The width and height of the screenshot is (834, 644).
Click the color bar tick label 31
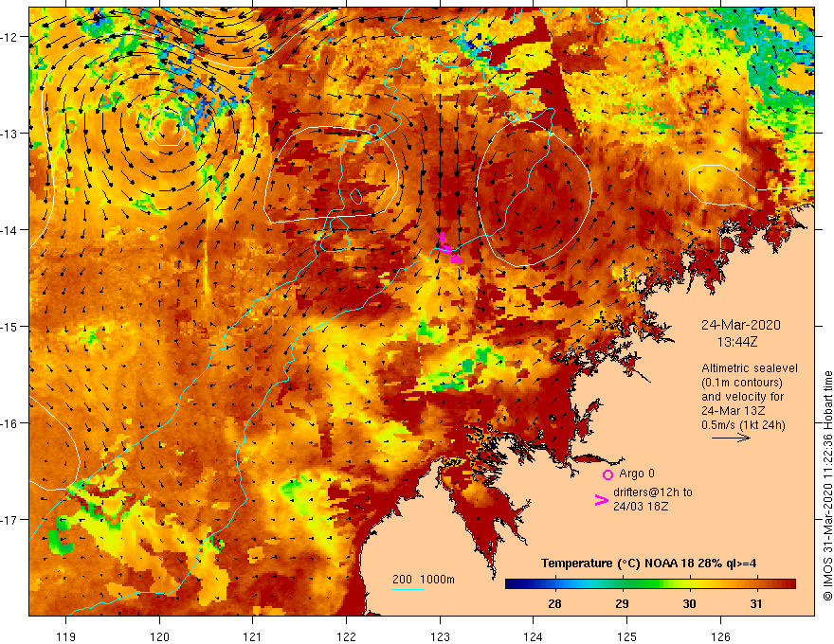pyautogui.click(x=756, y=603)
